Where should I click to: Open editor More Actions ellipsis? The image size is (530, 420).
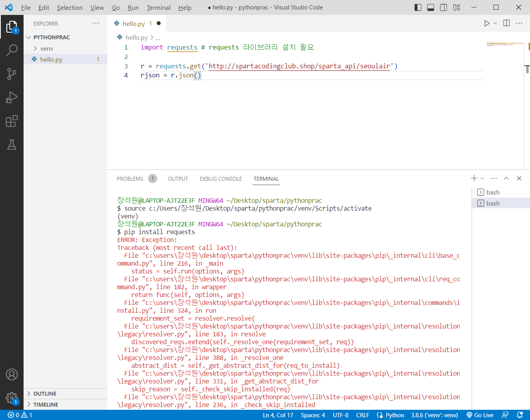point(519,23)
